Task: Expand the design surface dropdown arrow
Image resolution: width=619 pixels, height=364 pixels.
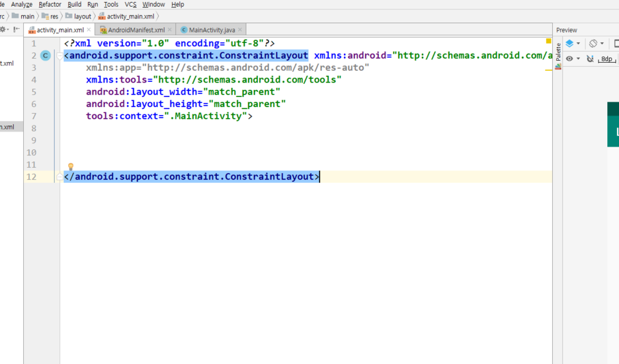Action: click(x=578, y=44)
